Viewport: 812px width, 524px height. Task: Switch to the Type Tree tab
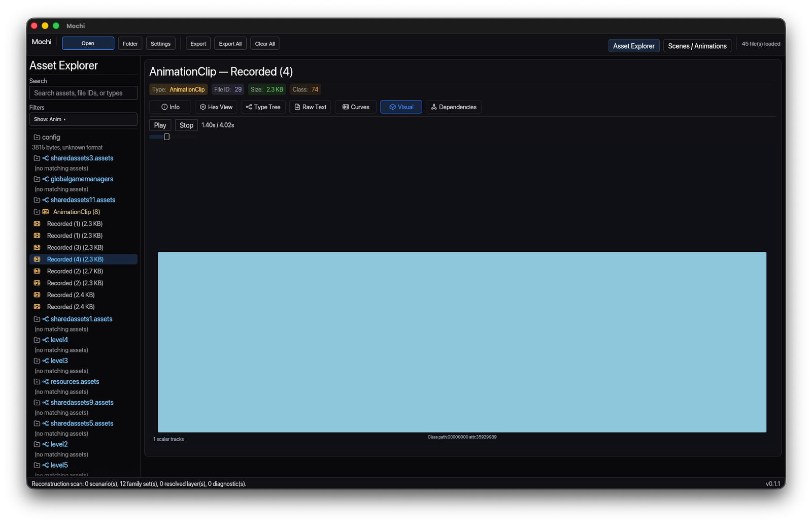pyautogui.click(x=263, y=107)
